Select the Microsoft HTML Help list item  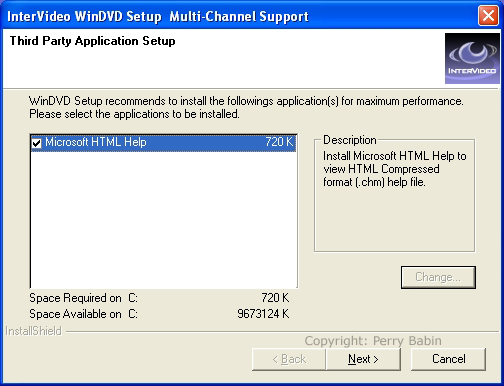tap(163, 143)
